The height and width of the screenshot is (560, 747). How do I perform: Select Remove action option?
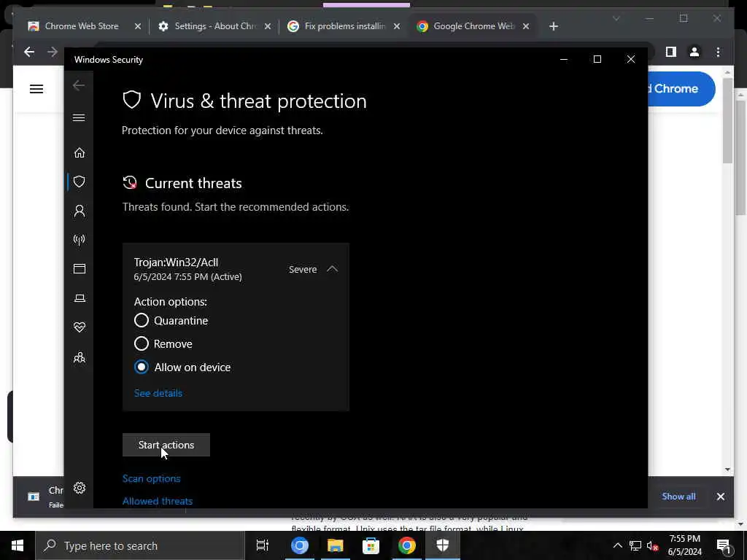pyautogui.click(x=141, y=343)
